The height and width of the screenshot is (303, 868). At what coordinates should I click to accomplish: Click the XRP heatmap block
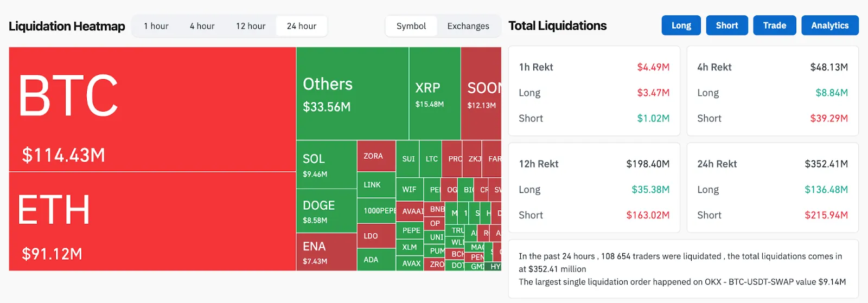[435, 93]
